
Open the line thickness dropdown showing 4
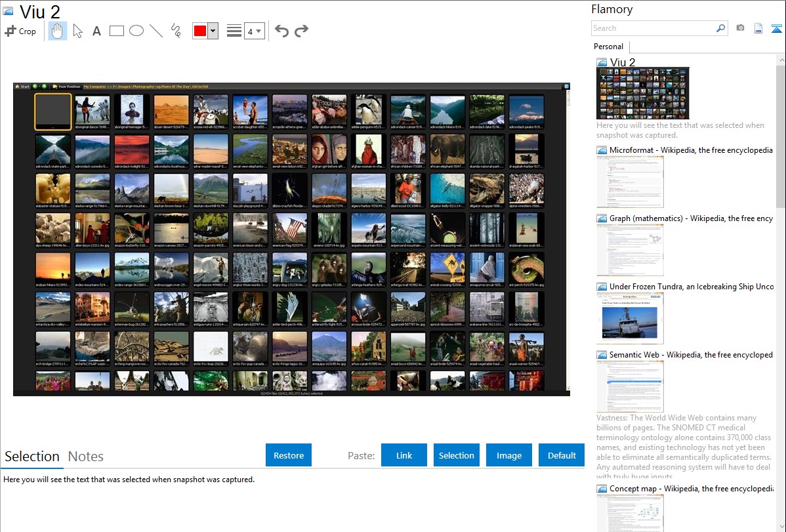pos(255,31)
